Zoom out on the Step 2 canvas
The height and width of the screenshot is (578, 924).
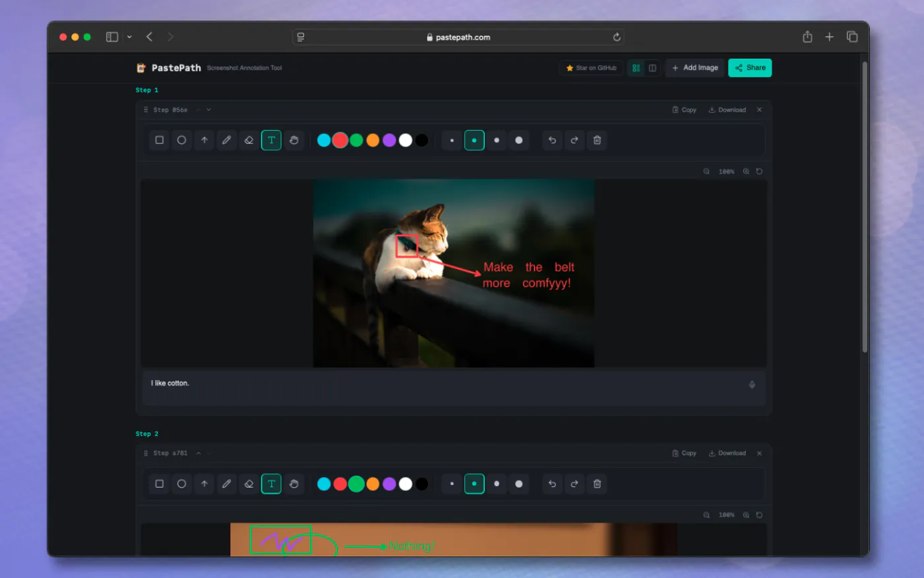[x=706, y=515]
